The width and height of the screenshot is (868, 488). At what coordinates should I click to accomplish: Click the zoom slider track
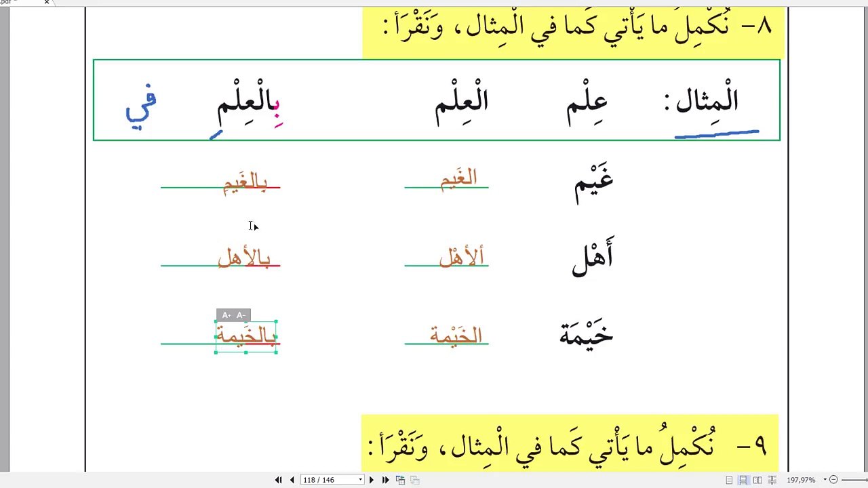click(854, 480)
